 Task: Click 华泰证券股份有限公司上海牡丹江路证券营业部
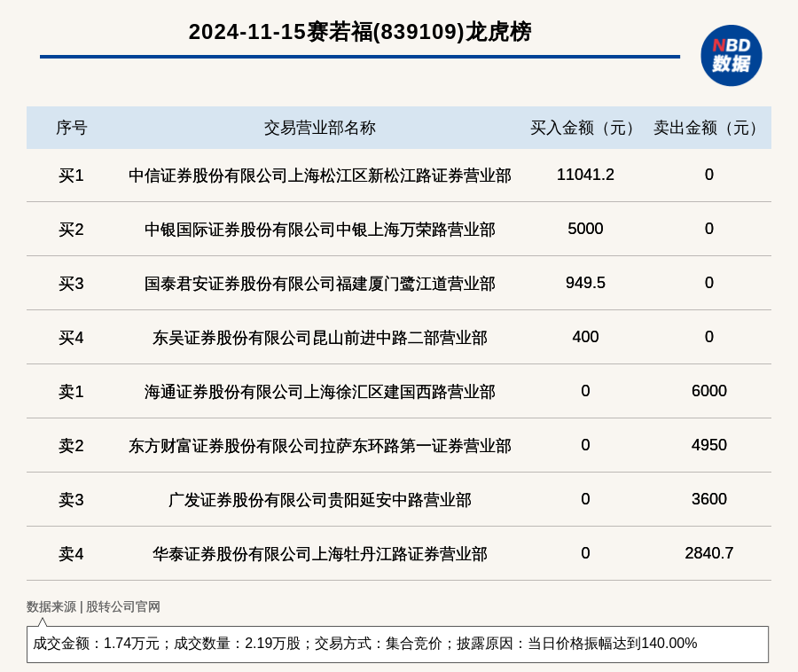319,554
